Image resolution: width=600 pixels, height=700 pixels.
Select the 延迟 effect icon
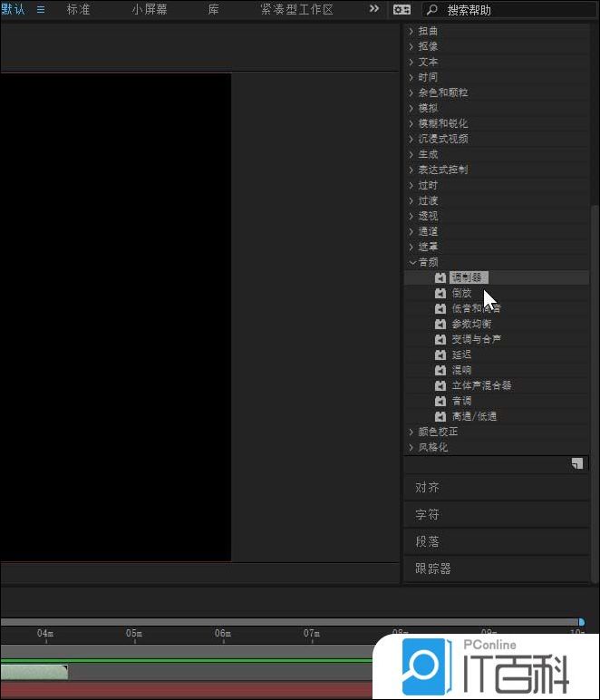pos(440,355)
